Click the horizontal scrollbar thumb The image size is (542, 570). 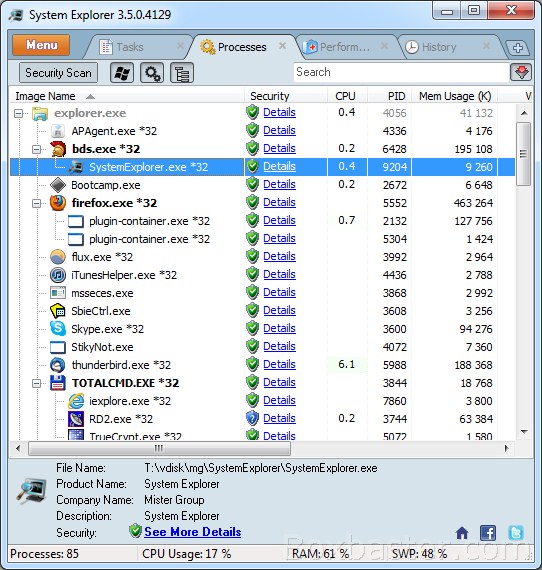click(159, 448)
